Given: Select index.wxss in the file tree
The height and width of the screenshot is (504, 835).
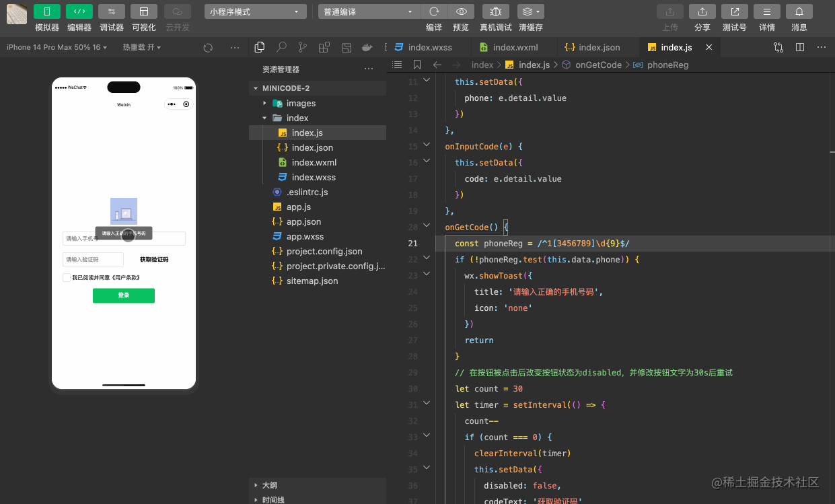Looking at the screenshot, I should tap(318, 177).
